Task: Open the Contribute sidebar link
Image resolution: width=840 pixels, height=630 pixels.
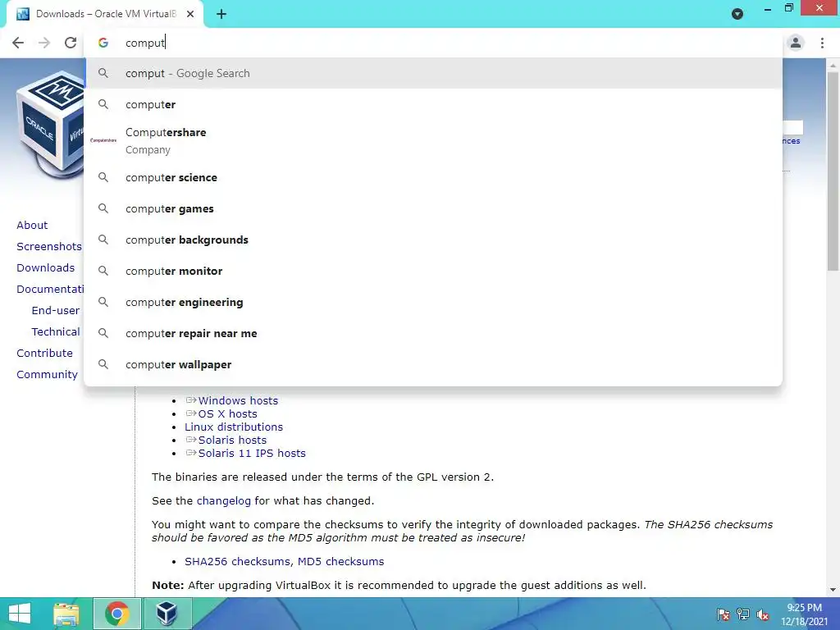Action: click(44, 354)
